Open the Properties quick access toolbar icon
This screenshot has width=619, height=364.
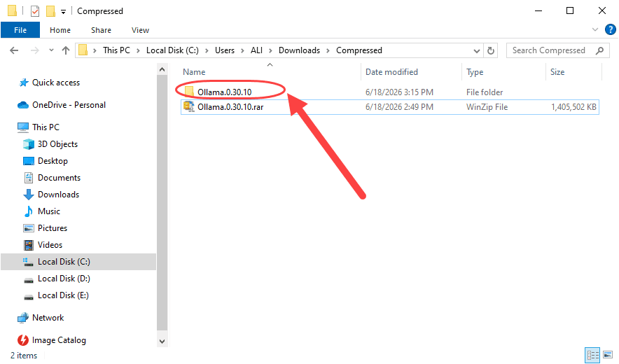tap(35, 11)
